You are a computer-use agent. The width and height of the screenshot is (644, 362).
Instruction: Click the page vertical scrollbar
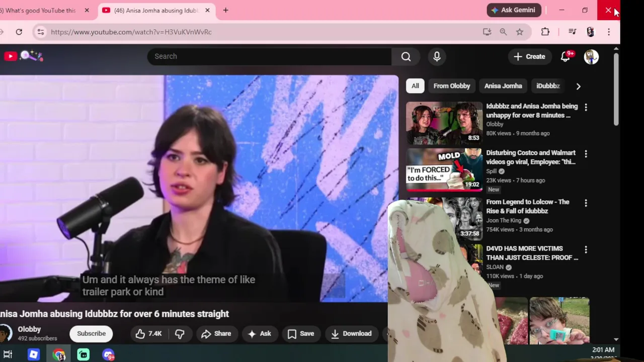[x=616, y=89]
